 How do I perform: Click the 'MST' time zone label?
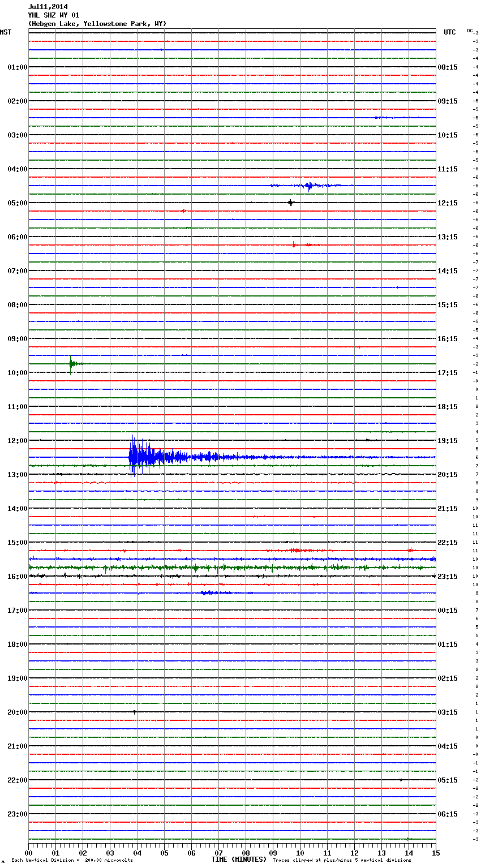pos(6,32)
